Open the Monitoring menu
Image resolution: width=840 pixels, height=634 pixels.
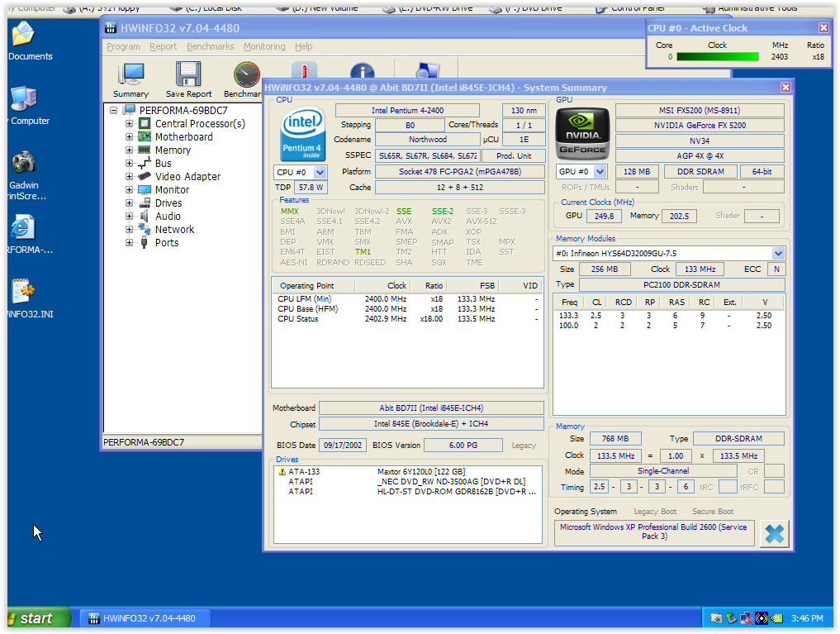(264, 47)
